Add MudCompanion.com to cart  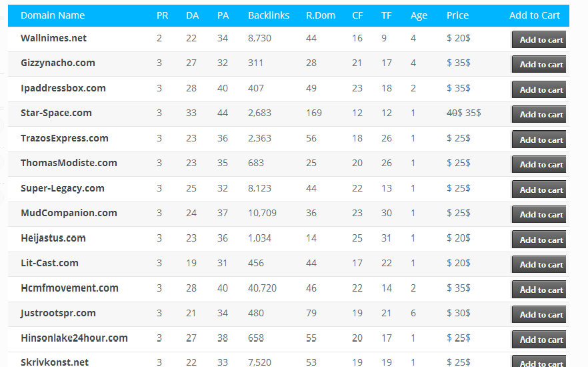pyautogui.click(x=539, y=214)
